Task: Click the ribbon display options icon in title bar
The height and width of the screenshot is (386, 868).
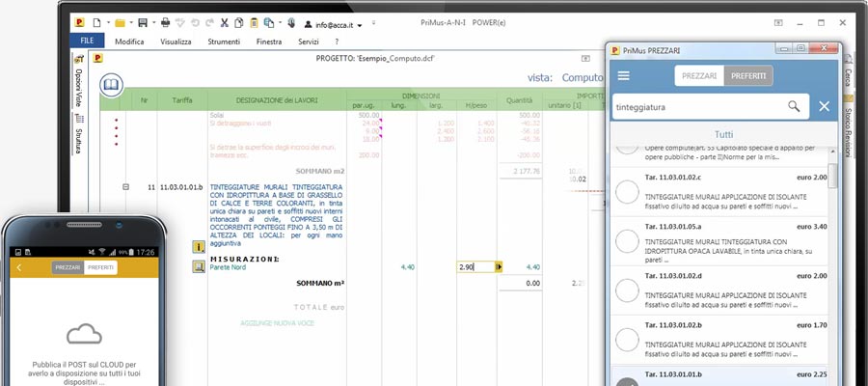Action: click(x=778, y=23)
